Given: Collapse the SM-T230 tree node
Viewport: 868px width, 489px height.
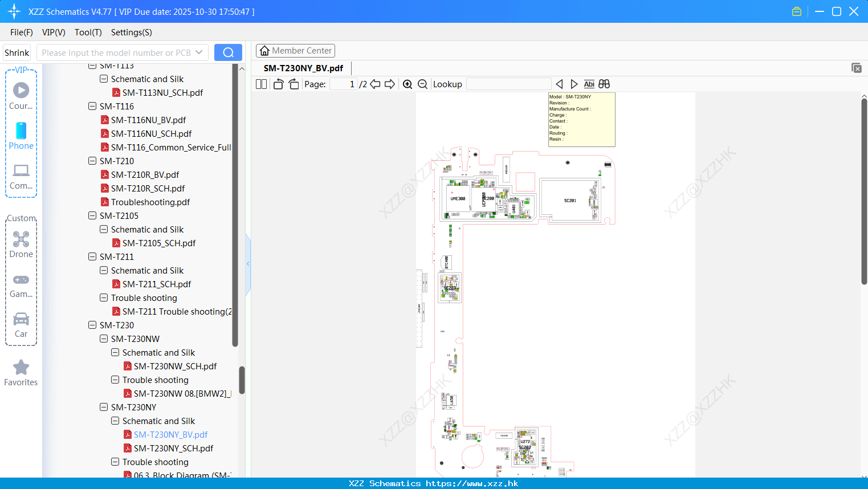Looking at the screenshot, I should [x=92, y=325].
